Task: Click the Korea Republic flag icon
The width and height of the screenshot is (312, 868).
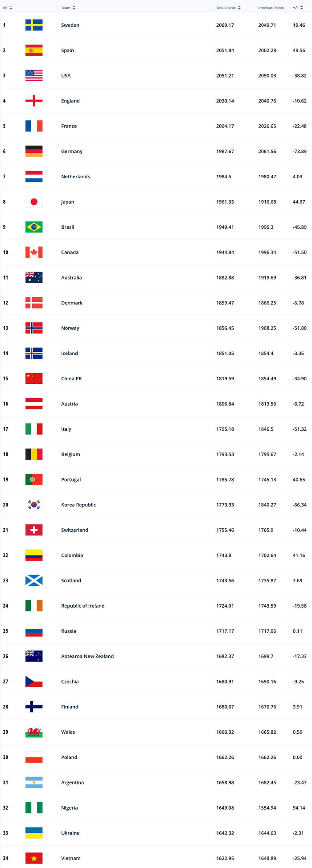Action: (x=34, y=505)
